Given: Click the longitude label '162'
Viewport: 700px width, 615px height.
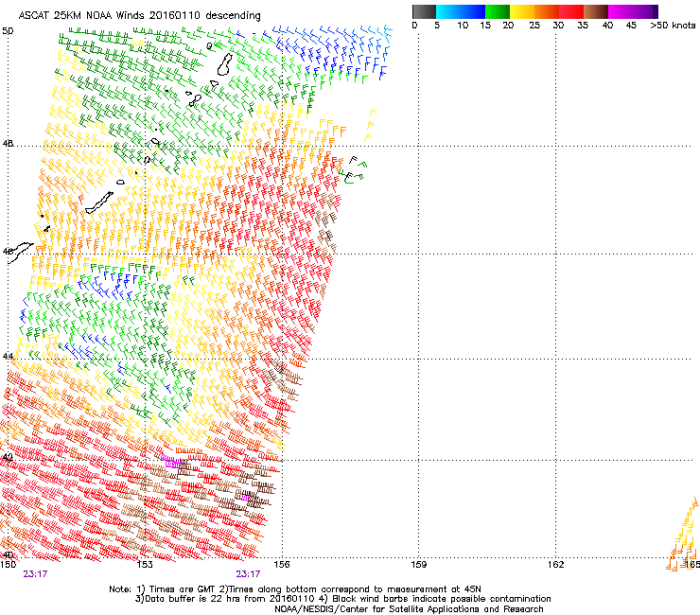Looking at the screenshot, I should 555,565.
